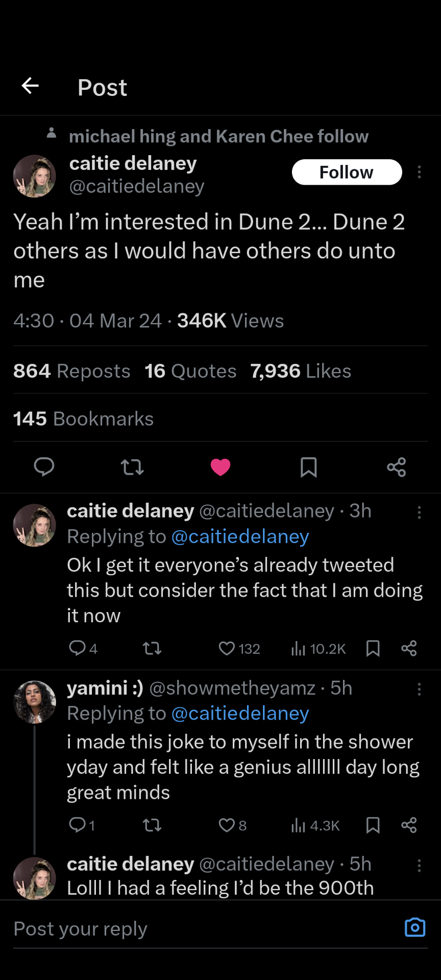Like caitie's "Ok I get it" reply

tap(227, 648)
